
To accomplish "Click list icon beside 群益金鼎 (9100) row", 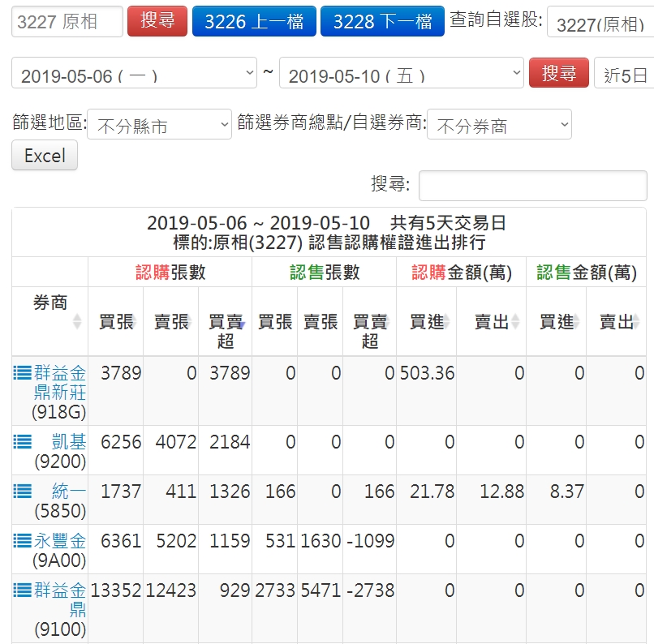I will (23, 590).
